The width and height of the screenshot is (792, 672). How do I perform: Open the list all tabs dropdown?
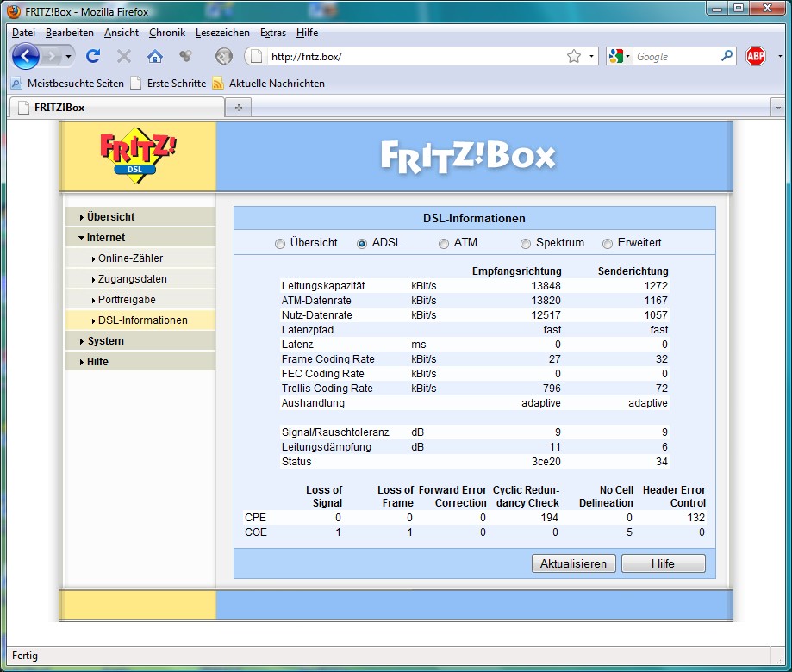pyautogui.click(x=778, y=108)
